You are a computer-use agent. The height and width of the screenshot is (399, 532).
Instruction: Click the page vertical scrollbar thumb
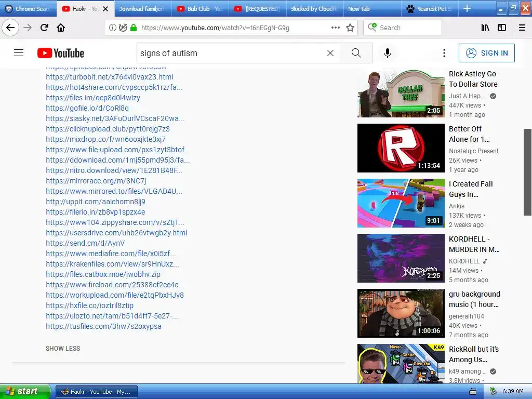(x=527, y=172)
